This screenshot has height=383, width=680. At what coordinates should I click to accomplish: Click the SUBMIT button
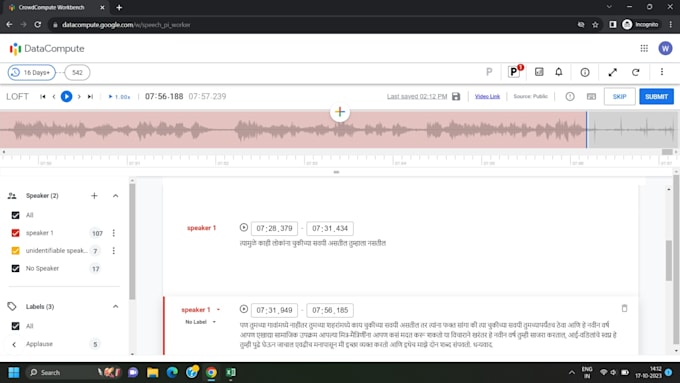pyautogui.click(x=656, y=96)
